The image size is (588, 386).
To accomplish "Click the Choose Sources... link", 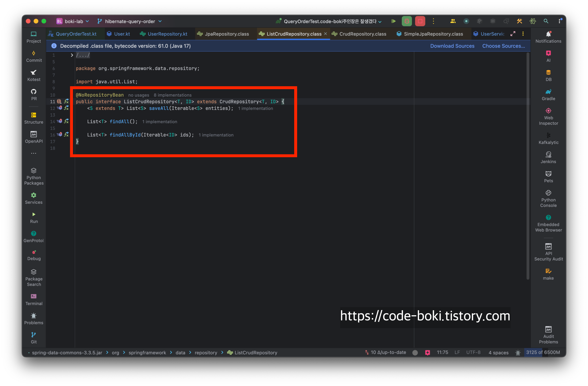I will click(503, 46).
